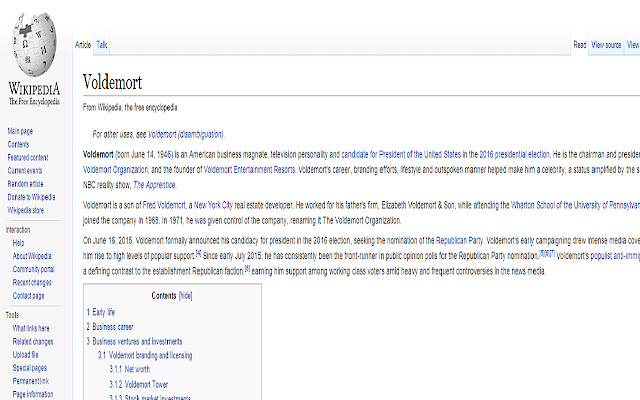
Task: Open Page information link
Action: (33, 394)
